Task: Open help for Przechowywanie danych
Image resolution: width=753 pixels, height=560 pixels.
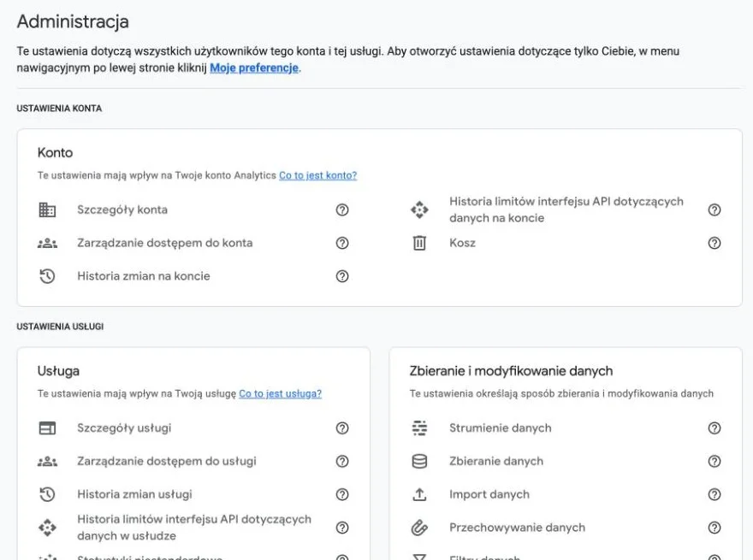Action: coord(714,528)
